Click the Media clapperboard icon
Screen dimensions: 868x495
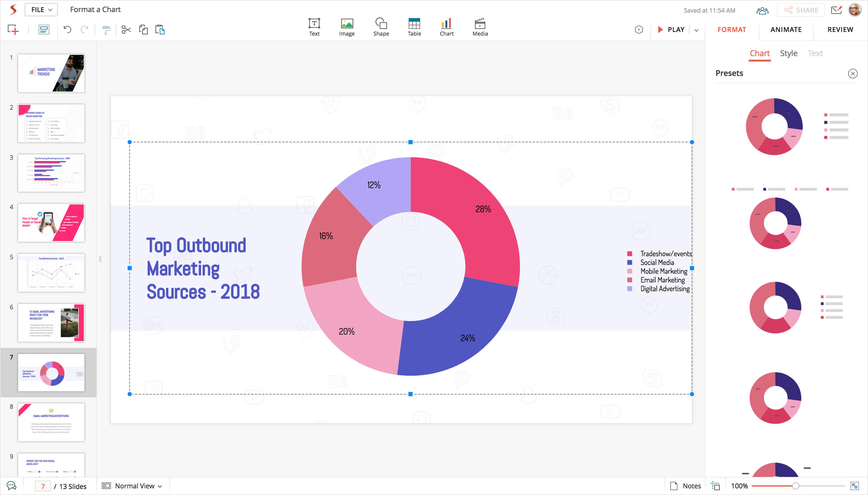click(x=480, y=24)
